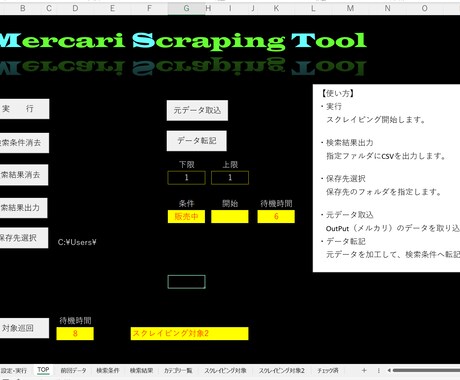Click the スクレイピング開始します。 instruction line

pyautogui.click(x=375, y=120)
